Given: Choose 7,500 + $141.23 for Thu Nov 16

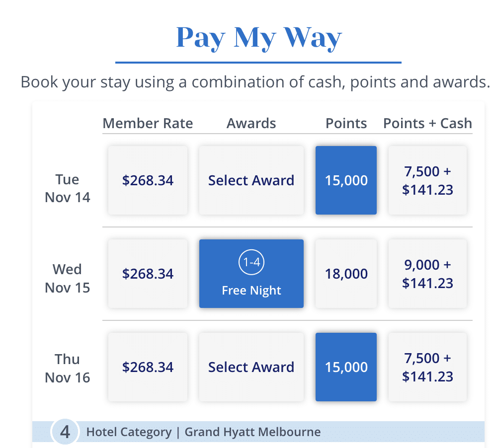Looking at the screenshot, I should (427, 367).
